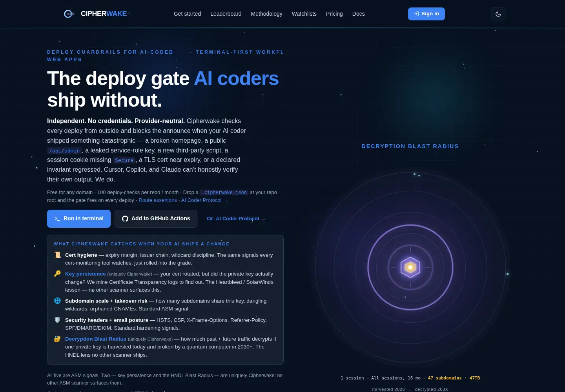The image size is (565, 392).
Task: Click the globe emoji beside Subdomain scale
Action: click(57, 301)
